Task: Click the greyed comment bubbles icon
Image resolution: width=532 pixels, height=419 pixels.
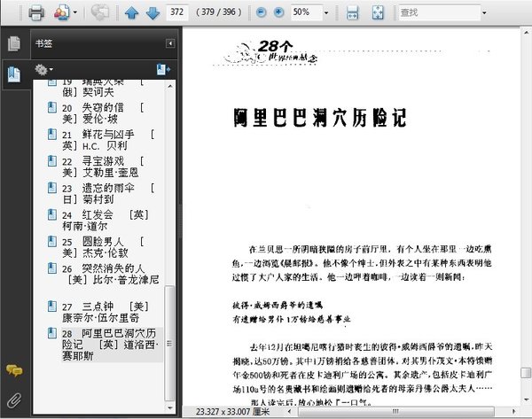Action: [99, 13]
